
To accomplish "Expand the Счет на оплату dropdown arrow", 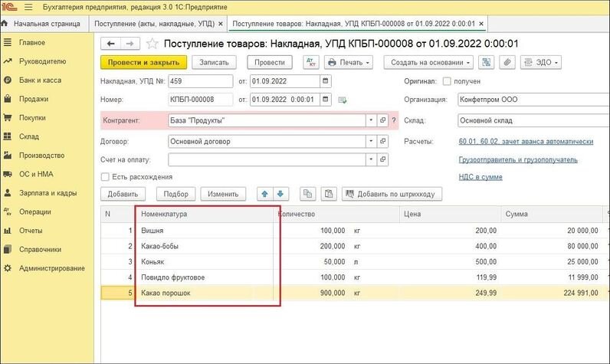I will [371, 159].
